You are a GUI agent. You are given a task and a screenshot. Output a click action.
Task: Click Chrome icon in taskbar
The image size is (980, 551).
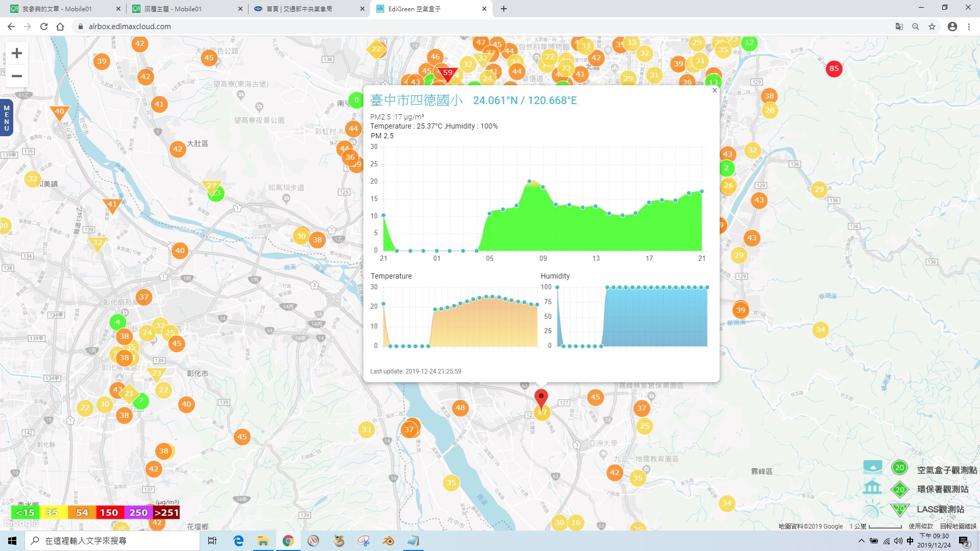coord(288,541)
